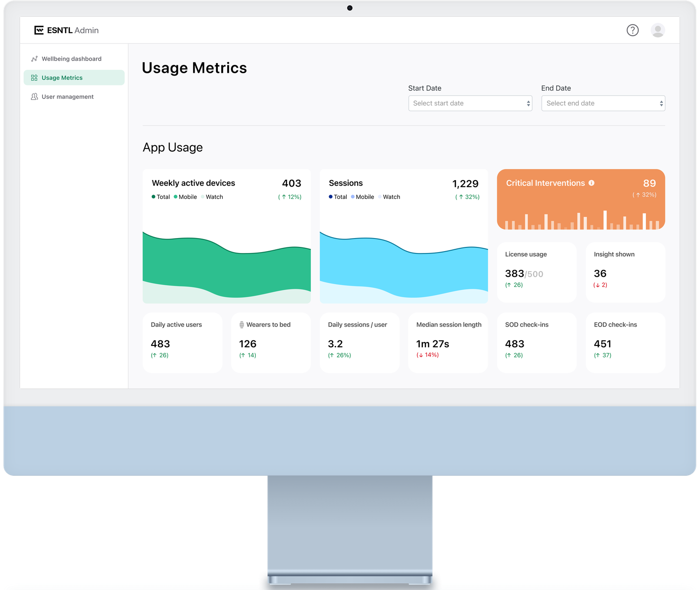This screenshot has height=590, width=700.
Task: Open the Daily sessions / user card
Action: (x=359, y=343)
